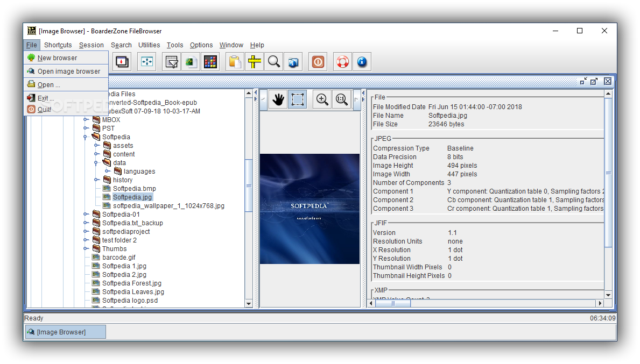Click the blue info about toolbar icon
Screen dimensions: 640x364
tap(362, 62)
